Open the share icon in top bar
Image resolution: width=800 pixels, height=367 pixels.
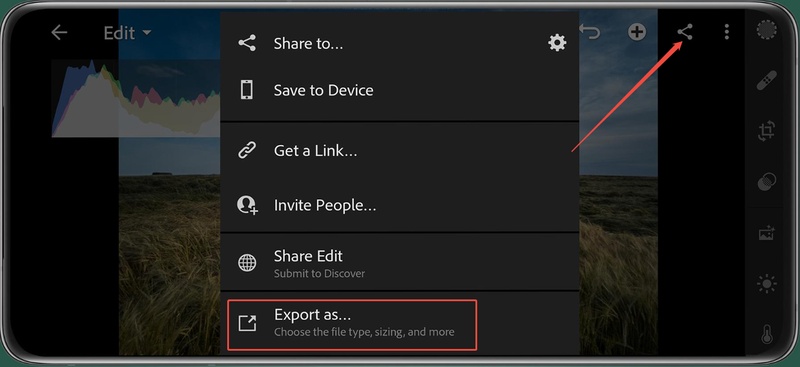(685, 32)
